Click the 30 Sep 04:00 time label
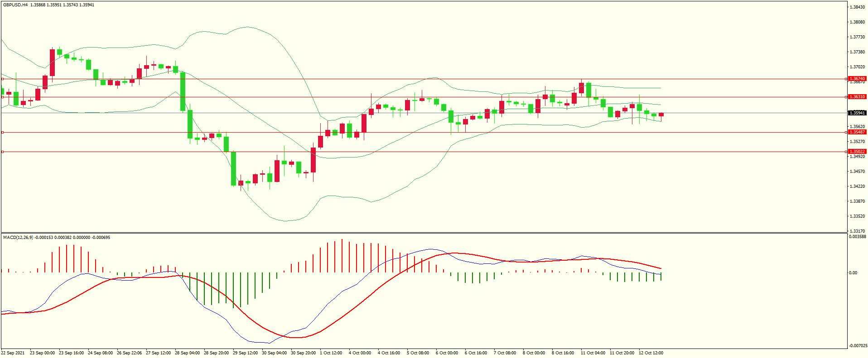The height and width of the screenshot is (358, 868). click(x=274, y=353)
